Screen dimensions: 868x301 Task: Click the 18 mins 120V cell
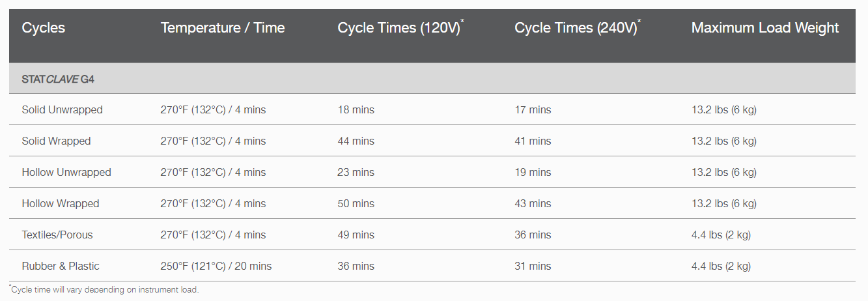pyautogui.click(x=356, y=110)
